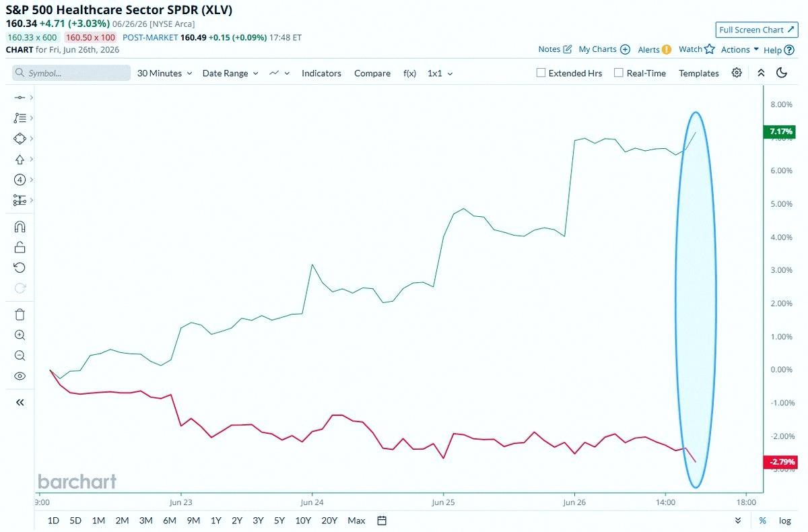Select the 1D range tab
The image size is (808, 532).
(53, 521)
